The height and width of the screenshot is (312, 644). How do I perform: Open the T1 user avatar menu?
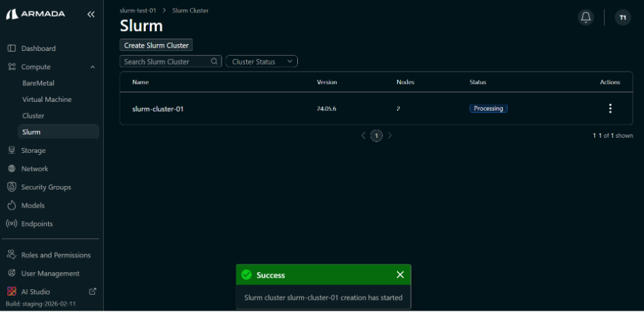pos(623,17)
